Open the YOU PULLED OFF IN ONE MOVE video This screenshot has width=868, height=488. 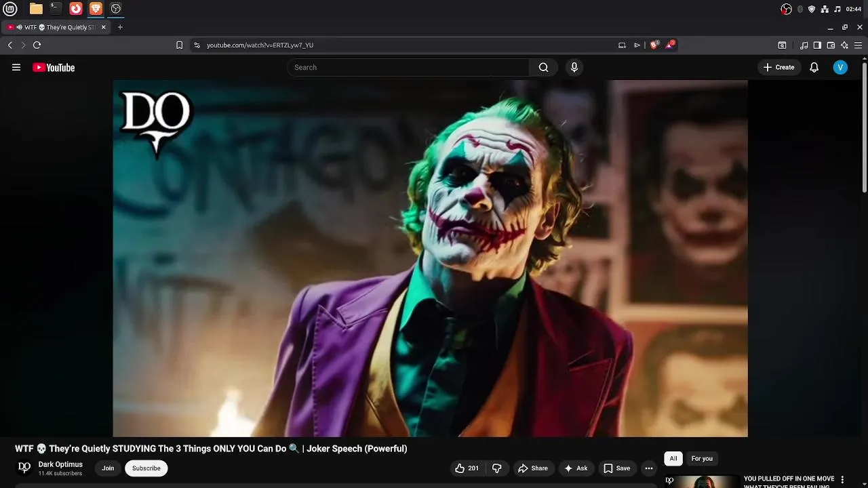(789, 481)
